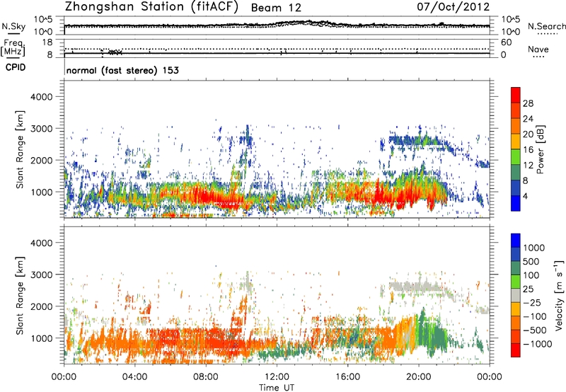Image resolution: width=566 pixels, height=392 pixels.
Task: Click the 'CPID' label
Action: point(16,67)
